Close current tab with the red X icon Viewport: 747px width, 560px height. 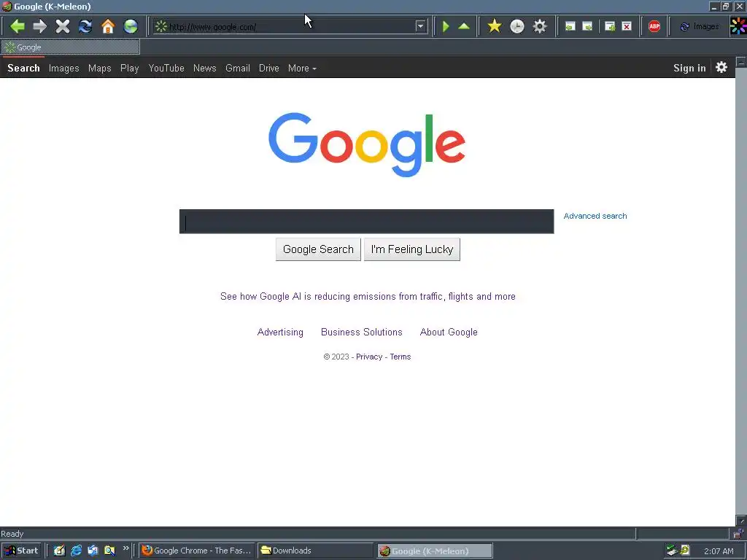[x=627, y=27]
